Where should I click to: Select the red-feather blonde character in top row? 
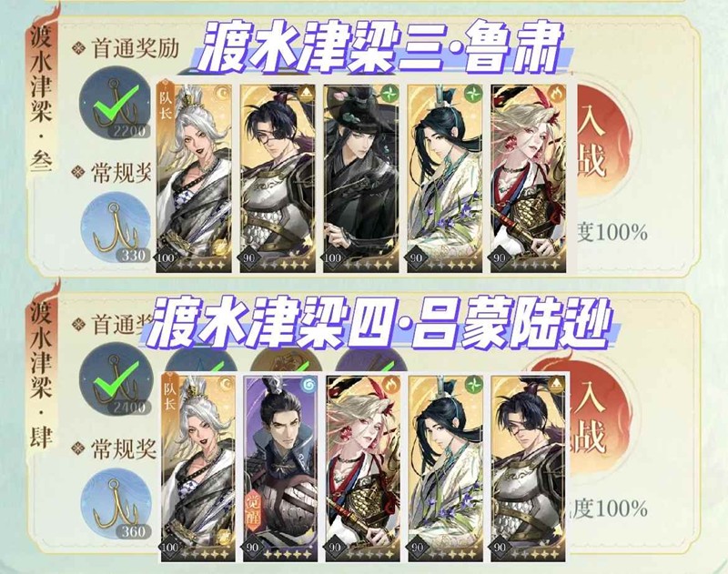coord(529,178)
